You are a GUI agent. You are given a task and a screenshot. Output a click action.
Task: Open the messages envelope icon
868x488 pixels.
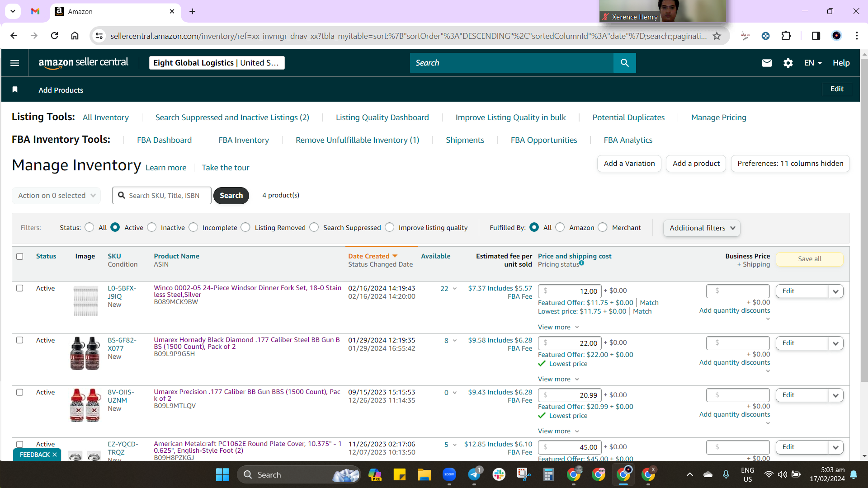767,63
